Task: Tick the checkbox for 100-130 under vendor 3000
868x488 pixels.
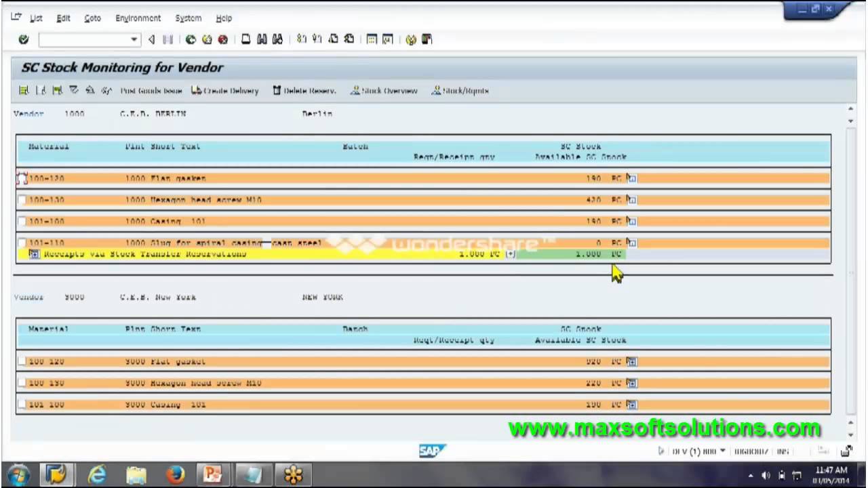Action: tap(22, 383)
